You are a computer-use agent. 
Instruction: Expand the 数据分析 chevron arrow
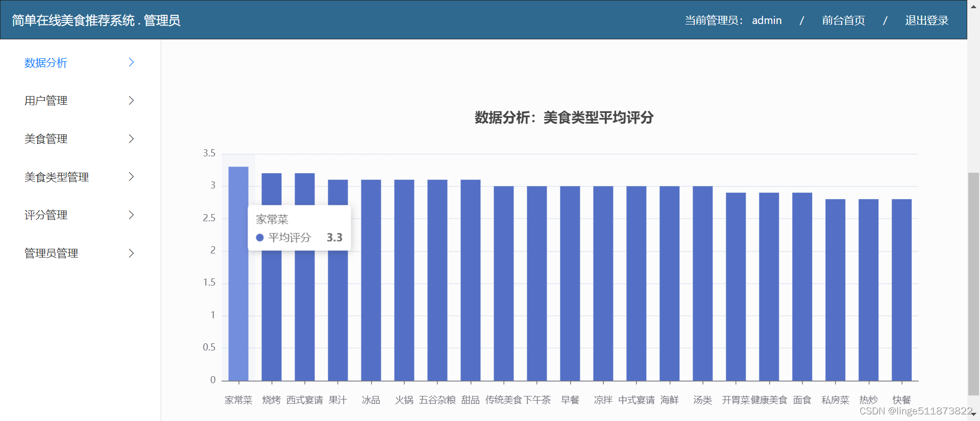[x=131, y=62]
